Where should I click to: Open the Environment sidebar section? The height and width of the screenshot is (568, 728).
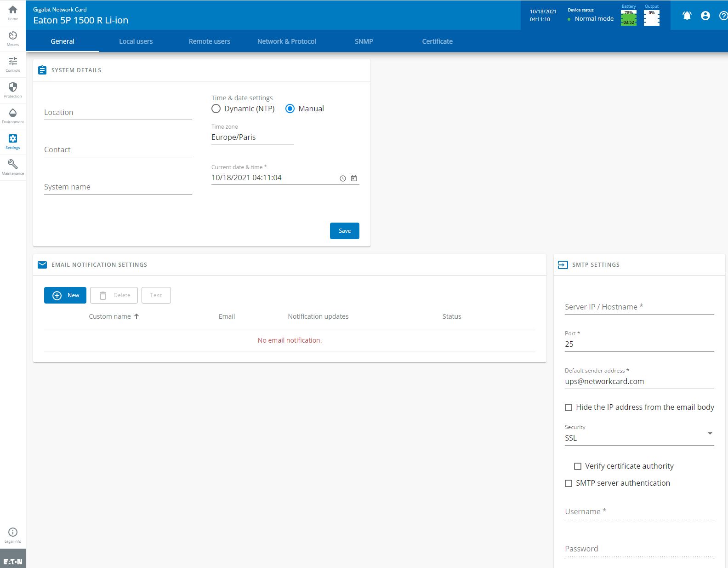tap(13, 115)
